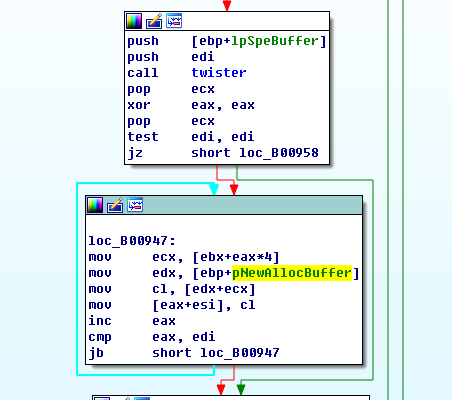Click the loc_B00958 jump target
Image resolution: width=452 pixels, height=400 pixels.
click(279, 153)
